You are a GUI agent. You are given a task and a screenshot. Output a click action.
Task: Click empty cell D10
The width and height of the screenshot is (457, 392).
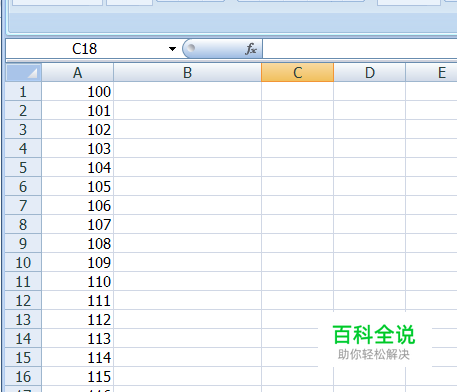pyautogui.click(x=369, y=262)
